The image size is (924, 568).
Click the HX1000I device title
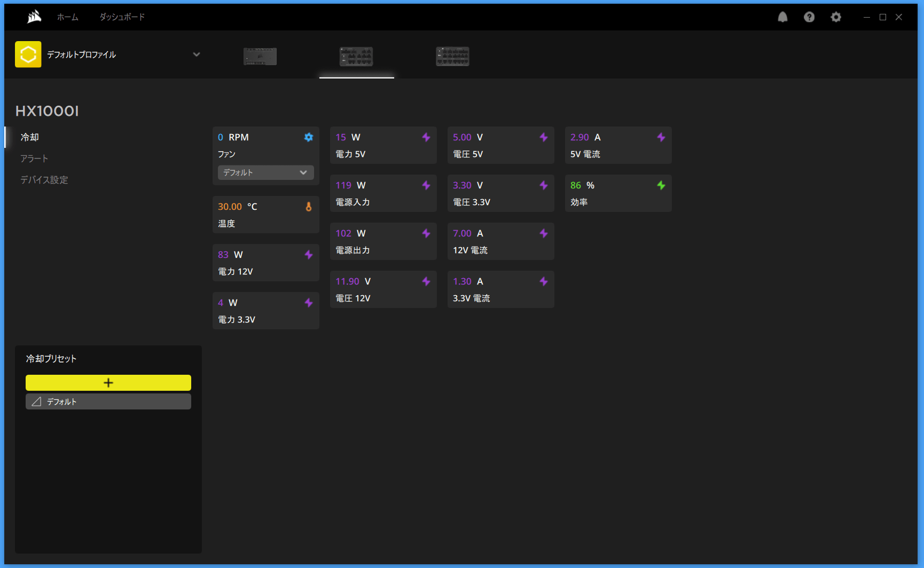(47, 111)
